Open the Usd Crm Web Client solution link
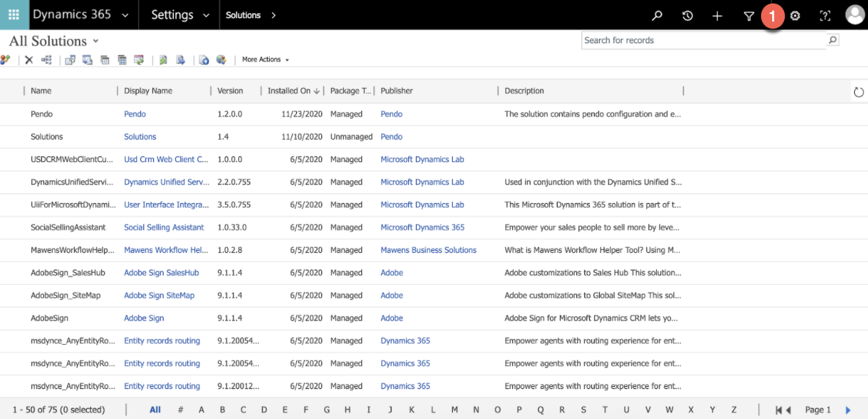Image resolution: width=868 pixels, height=419 pixels. point(166,159)
